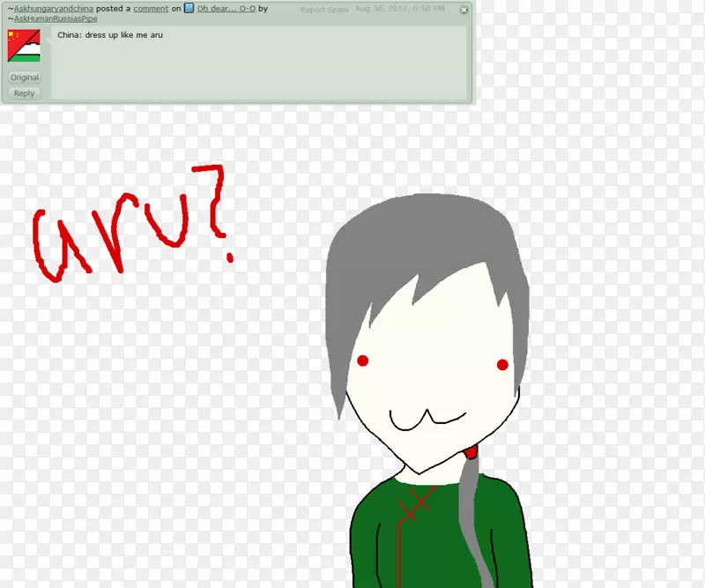This screenshot has height=588, width=705.
Task: Click the character's left red eye
Action: click(x=362, y=360)
